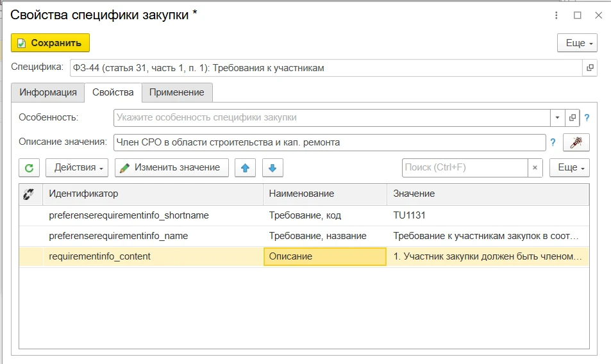This screenshot has width=611, height=364.
Task: Maximize the Свойства специфики закупки window
Action: 578,15
